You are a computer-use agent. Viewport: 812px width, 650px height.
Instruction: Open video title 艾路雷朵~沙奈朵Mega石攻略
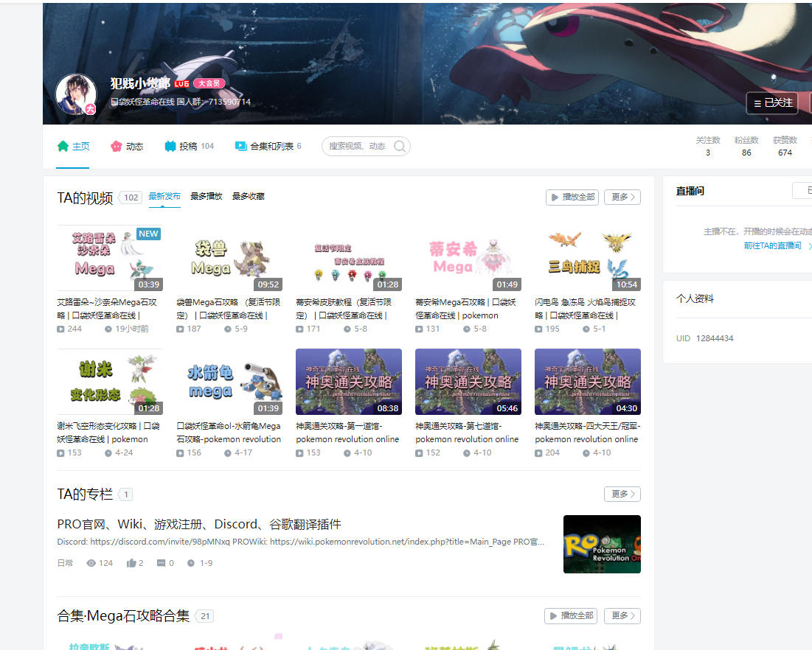(x=107, y=309)
